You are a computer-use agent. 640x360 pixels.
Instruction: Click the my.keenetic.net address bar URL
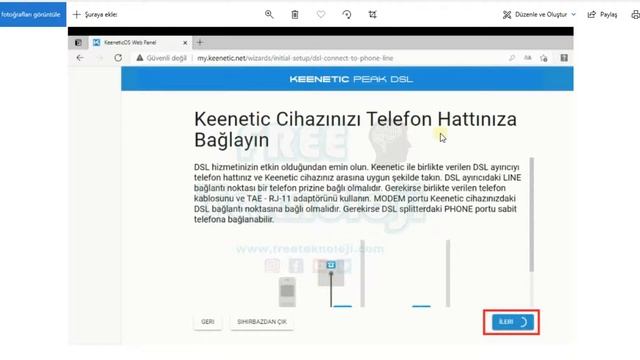tap(295, 58)
